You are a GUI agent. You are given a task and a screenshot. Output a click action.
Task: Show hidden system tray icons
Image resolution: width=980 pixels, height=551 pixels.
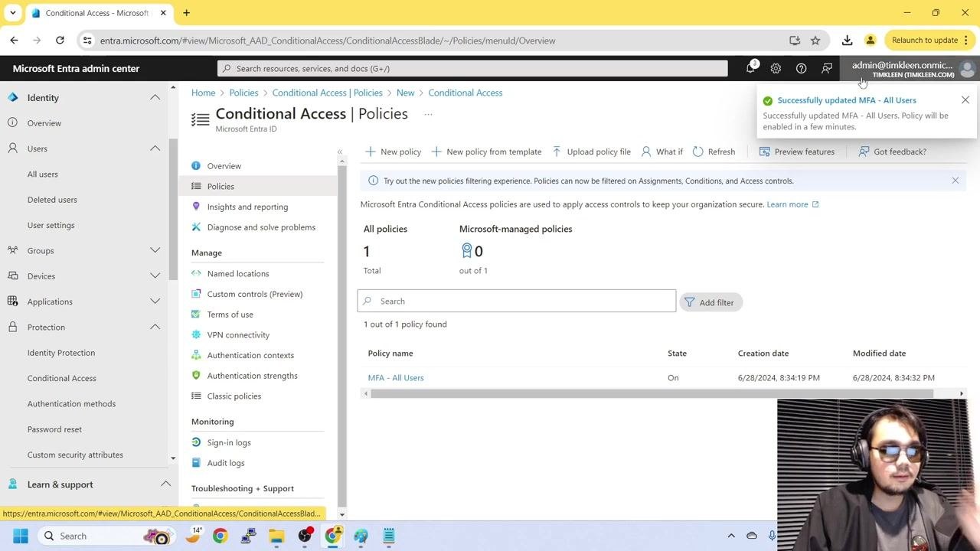(x=731, y=536)
